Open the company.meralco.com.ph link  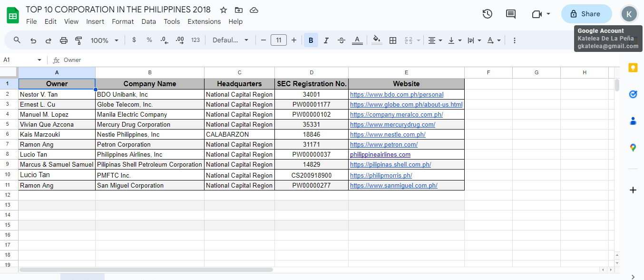[x=396, y=115]
